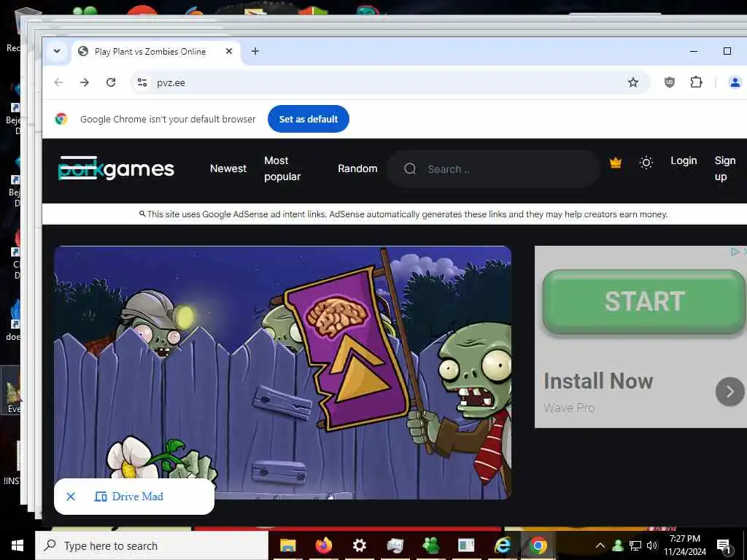The height and width of the screenshot is (560, 747).
Task: Click the AdChoices icon on the ad
Action: (x=735, y=252)
